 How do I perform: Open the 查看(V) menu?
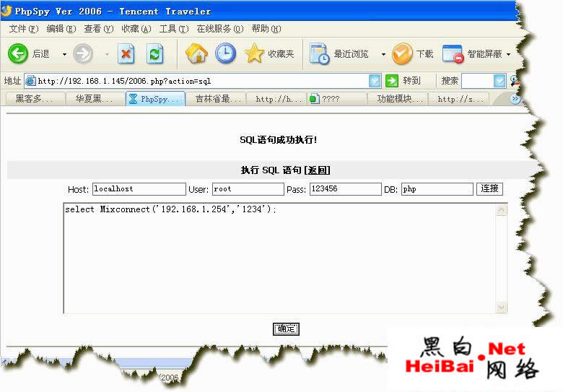(x=98, y=29)
